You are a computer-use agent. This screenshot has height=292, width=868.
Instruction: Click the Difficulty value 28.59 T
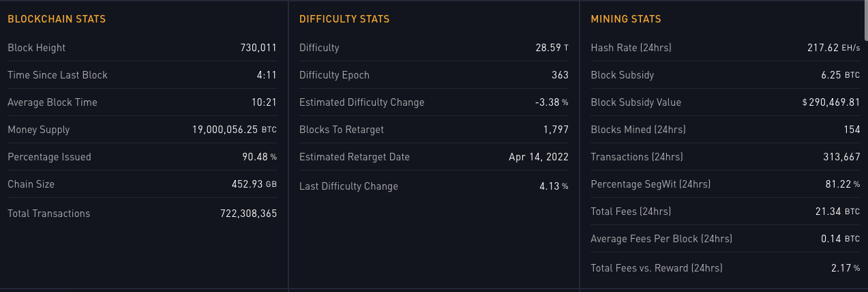pyautogui.click(x=552, y=48)
